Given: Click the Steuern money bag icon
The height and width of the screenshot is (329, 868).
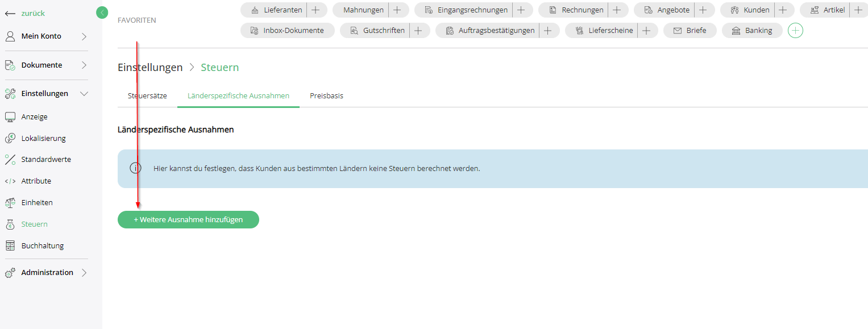Looking at the screenshot, I should coord(10,224).
